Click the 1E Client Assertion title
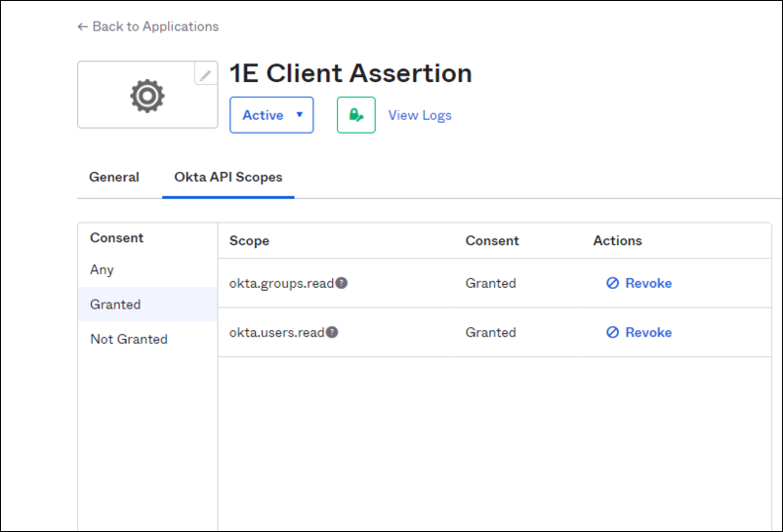This screenshot has height=532, width=783. [350, 73]
